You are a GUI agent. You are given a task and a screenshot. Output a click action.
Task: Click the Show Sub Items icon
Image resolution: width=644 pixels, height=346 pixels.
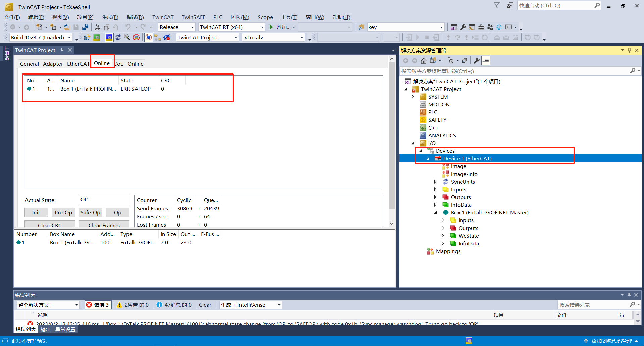click(158, 37)
